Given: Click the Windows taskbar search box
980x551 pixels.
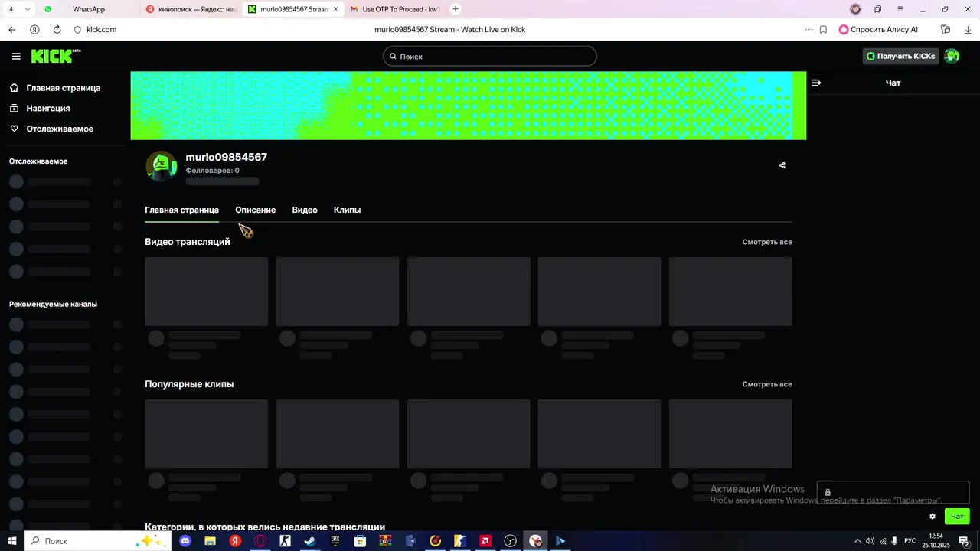Looking at the screenshot, I should [x=97, y=540].
